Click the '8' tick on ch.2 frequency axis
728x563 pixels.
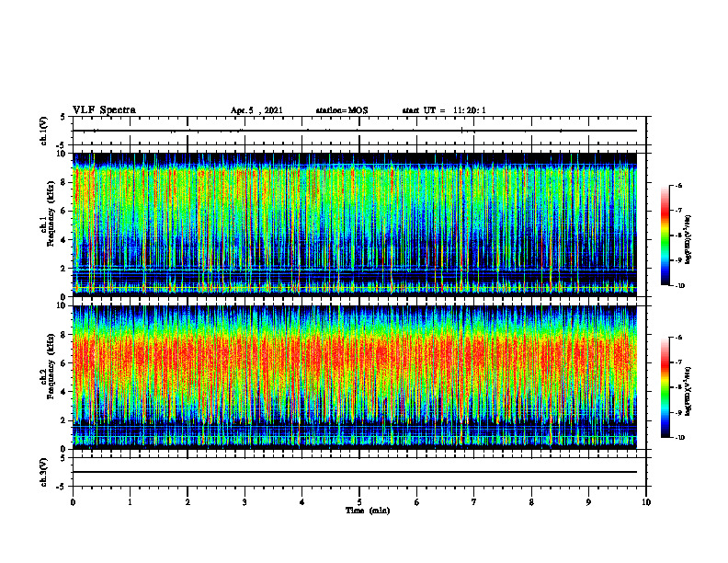click(x=65, y=335)
